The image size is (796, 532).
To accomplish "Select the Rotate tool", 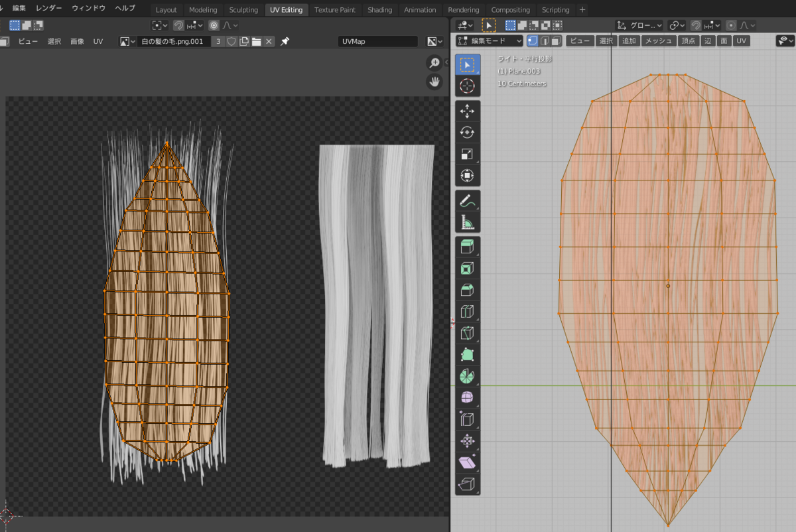I will point(468,133).
